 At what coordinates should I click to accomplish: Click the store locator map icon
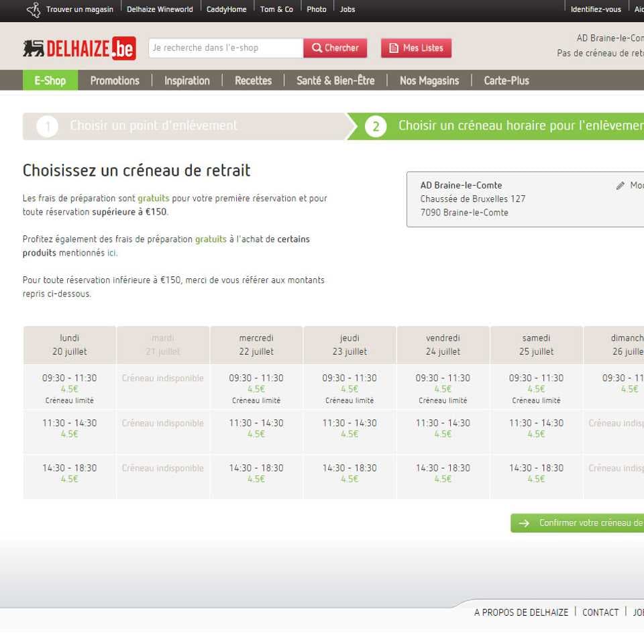click(34, 10)
